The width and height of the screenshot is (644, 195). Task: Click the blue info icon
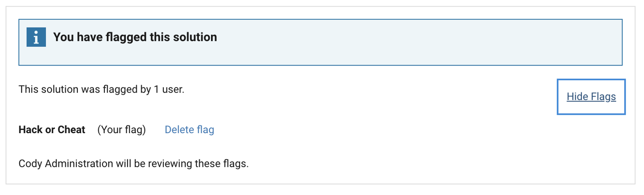tap(36, 37)
